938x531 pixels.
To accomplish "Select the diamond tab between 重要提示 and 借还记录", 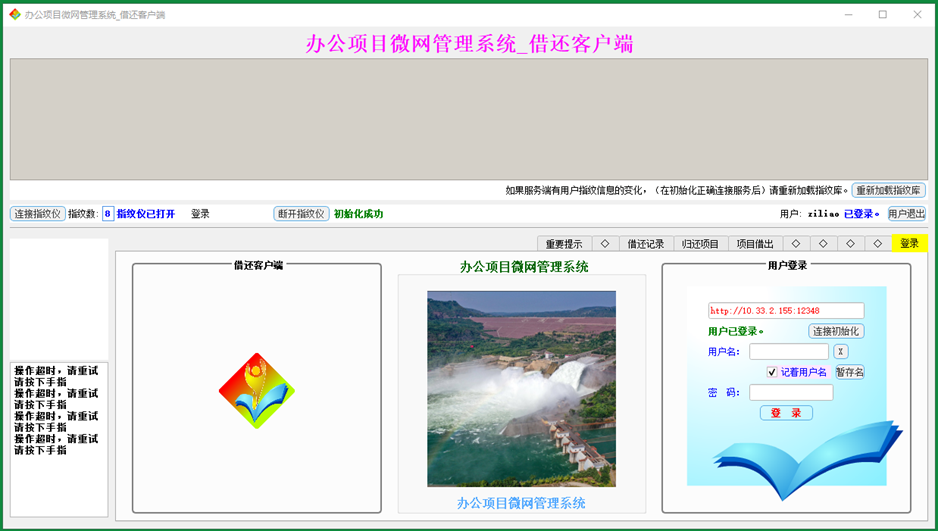I will point(605,243).
